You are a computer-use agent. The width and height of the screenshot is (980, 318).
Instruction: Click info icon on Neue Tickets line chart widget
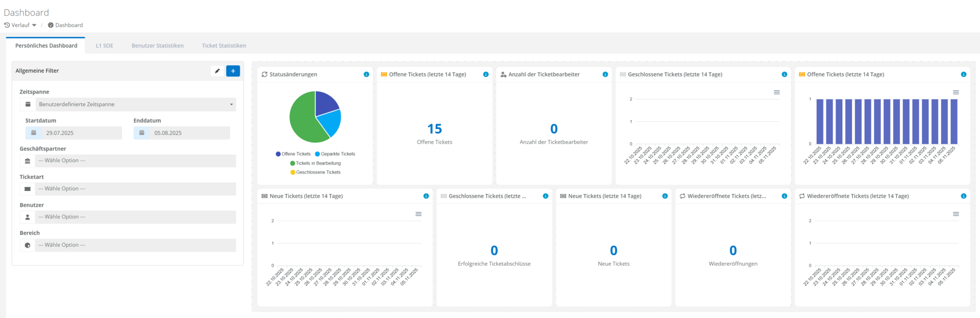426,196
